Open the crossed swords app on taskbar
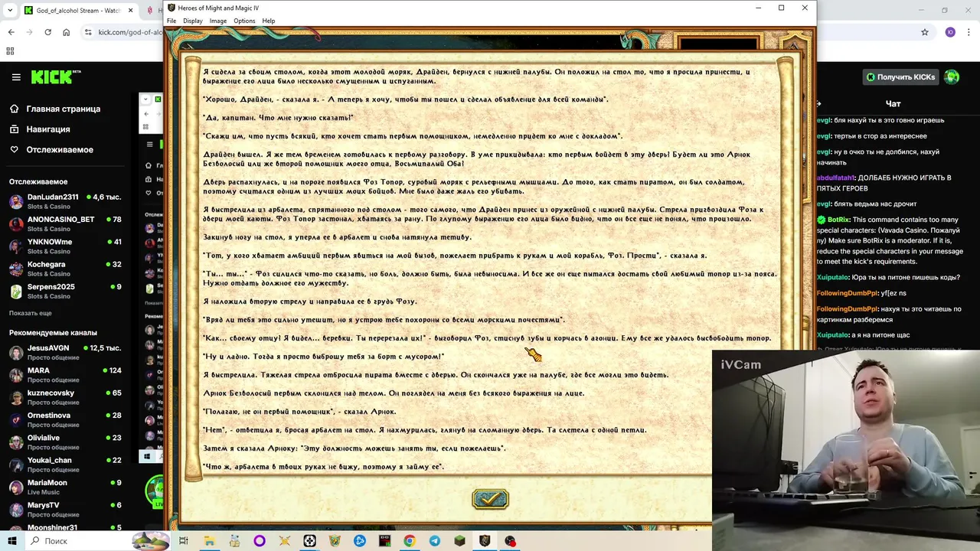The width and height of the screenshot is (980, 551). pos(285,541)
